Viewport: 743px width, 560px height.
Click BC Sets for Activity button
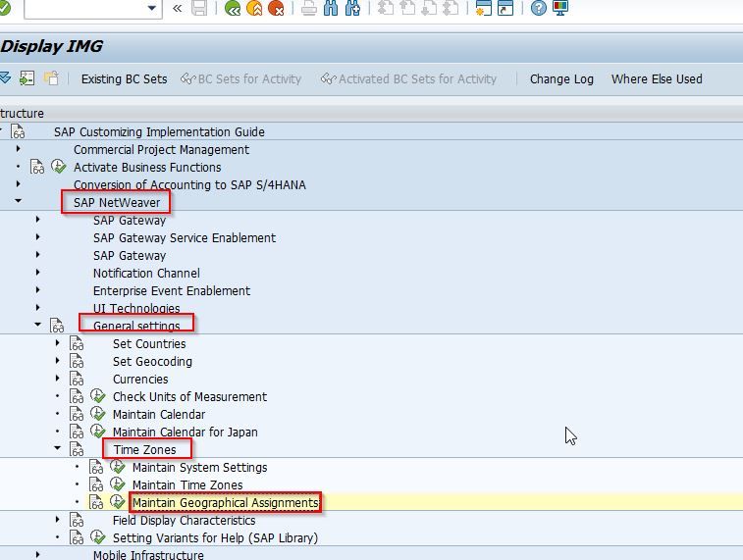[241, 79]
